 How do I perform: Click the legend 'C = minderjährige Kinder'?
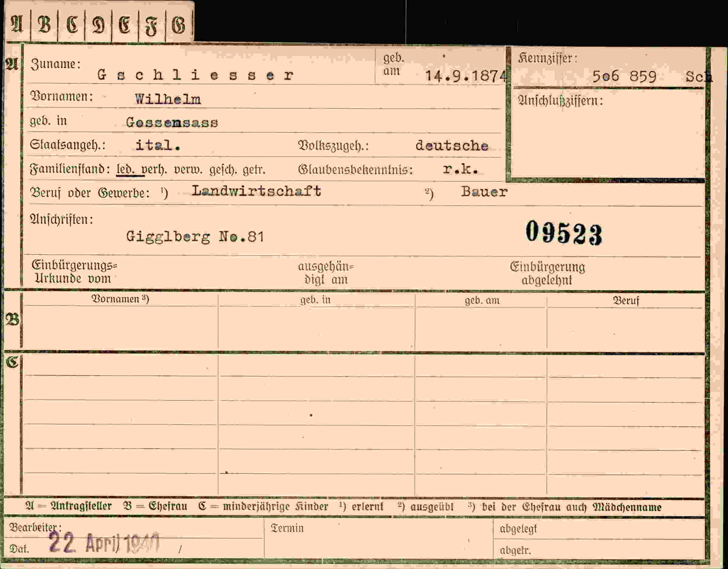pyautogui.click(x=263, y=507)
